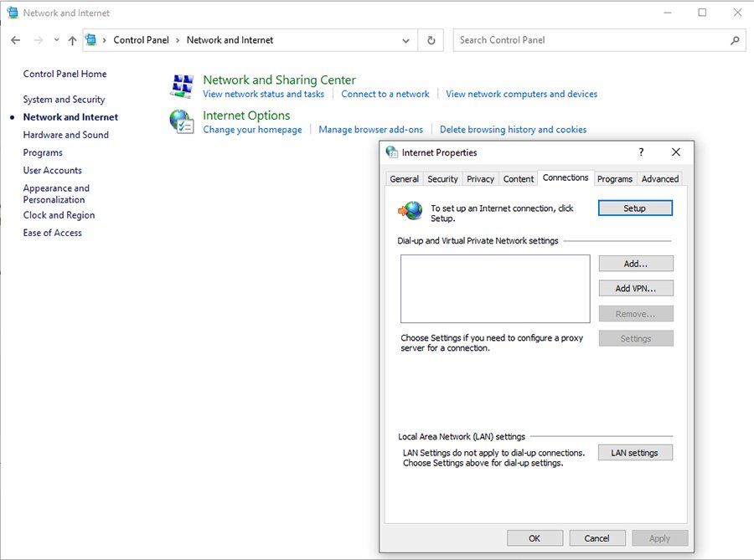The width and height of the screenshot is (754, 560).
Task: Open the Network and Sharing Center icon
Action: pos(180,85)
